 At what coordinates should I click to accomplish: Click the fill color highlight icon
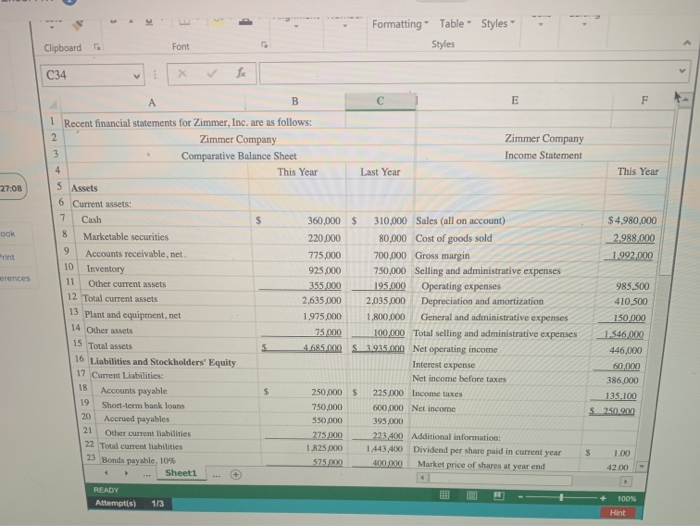click(x=217, y=21)
